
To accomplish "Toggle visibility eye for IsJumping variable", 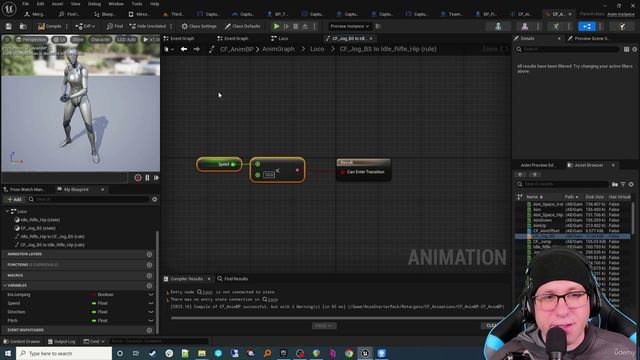I will [x=151, y=294].
